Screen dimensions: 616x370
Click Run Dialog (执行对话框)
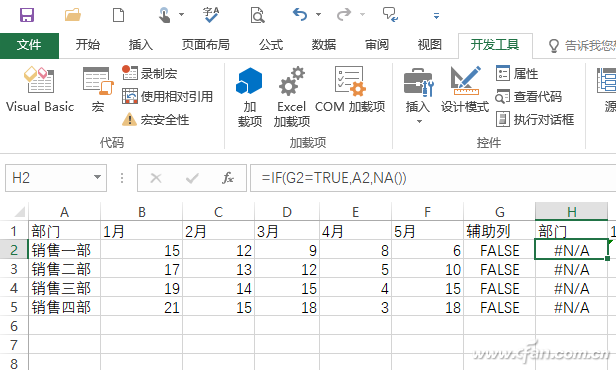pos(535,119)
